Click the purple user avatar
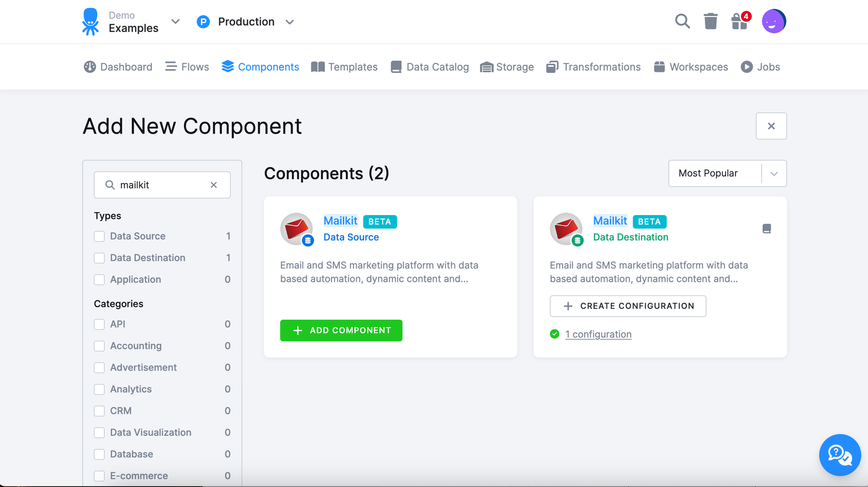 click(773, 21)
